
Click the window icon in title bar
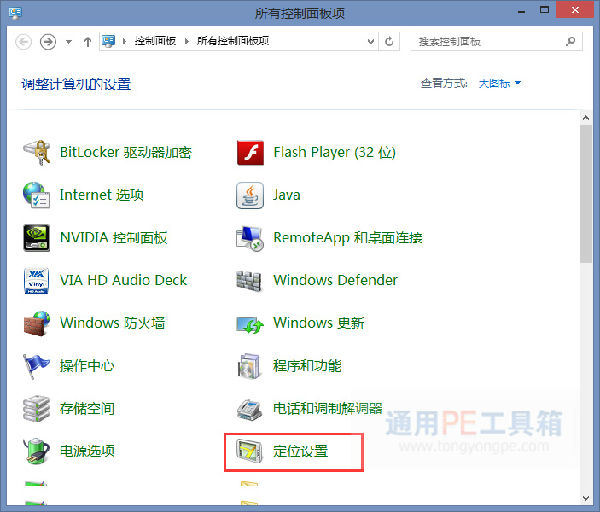15,13
